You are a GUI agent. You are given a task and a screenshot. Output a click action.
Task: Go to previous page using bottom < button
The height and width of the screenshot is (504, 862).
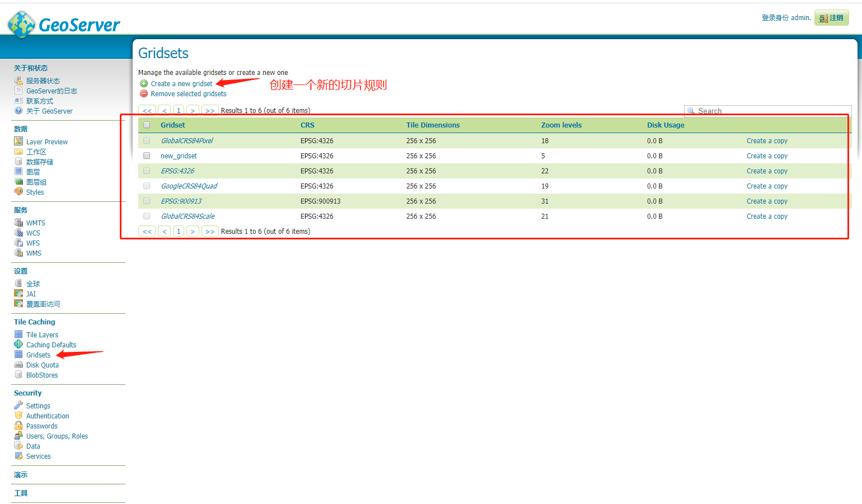[165, 231]
